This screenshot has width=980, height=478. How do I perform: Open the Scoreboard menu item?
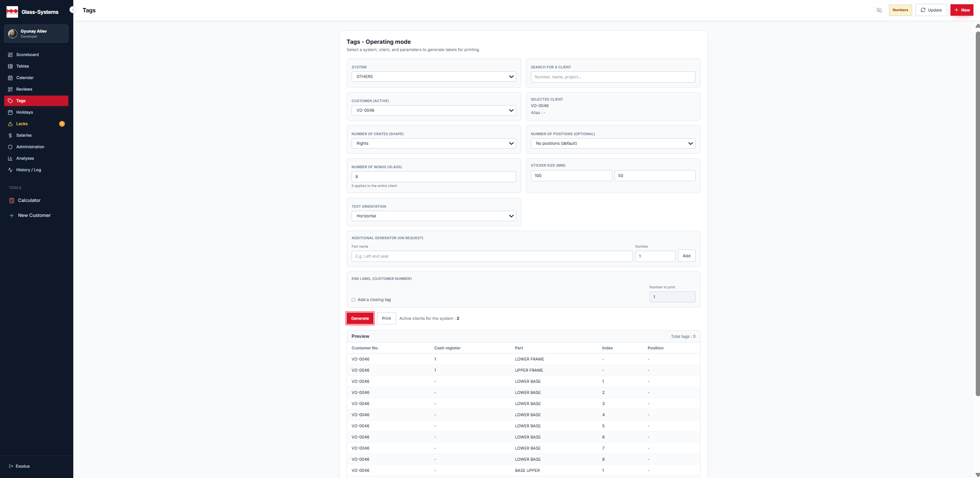pyautogui.click(x=27, y=55)
